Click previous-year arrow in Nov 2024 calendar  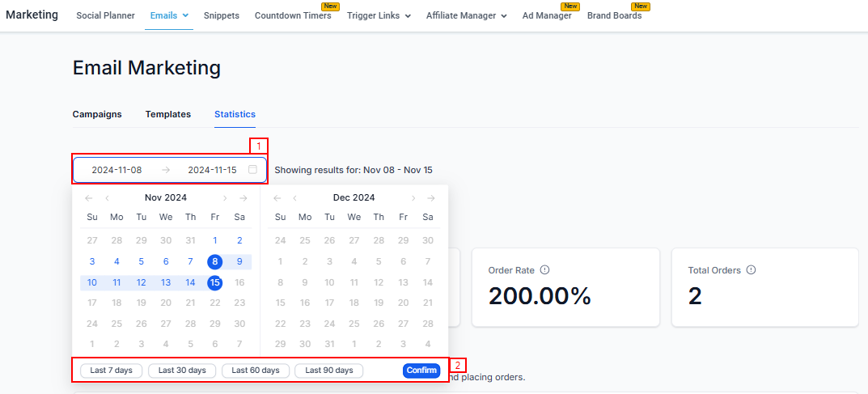[x=89, y=198]
